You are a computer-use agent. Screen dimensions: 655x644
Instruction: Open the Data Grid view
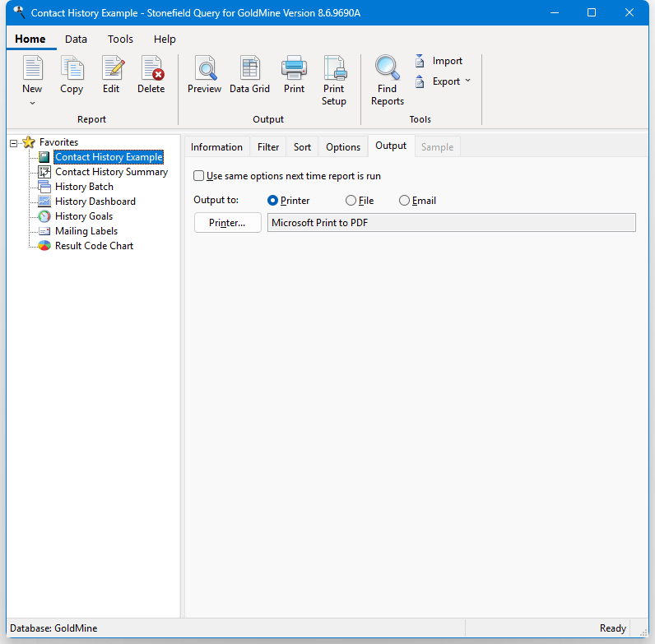[249, 75]
